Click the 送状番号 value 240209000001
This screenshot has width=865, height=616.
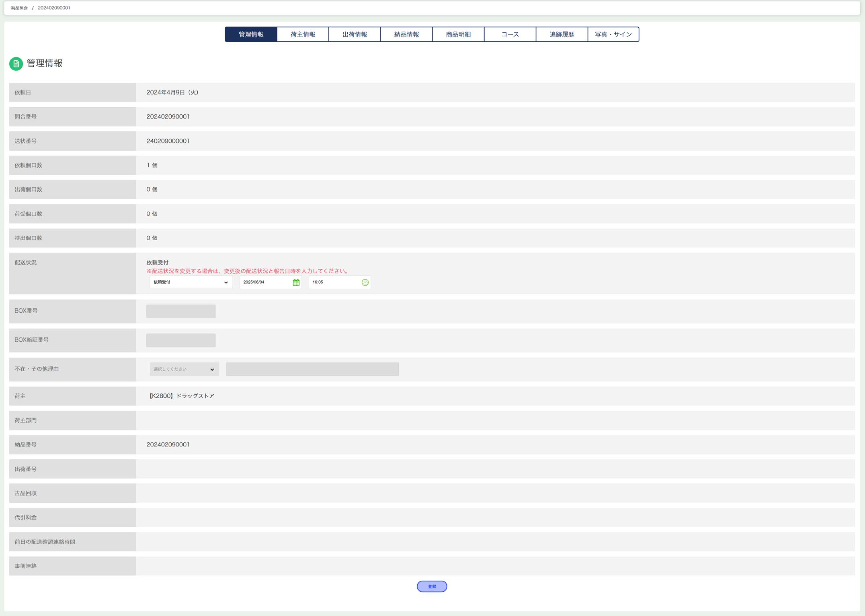(168, 141)
